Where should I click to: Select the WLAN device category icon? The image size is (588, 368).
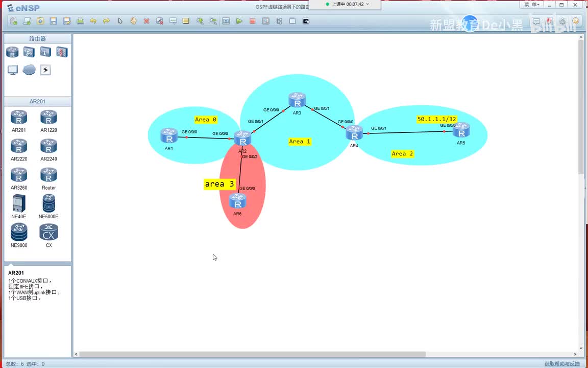[45, 52]
